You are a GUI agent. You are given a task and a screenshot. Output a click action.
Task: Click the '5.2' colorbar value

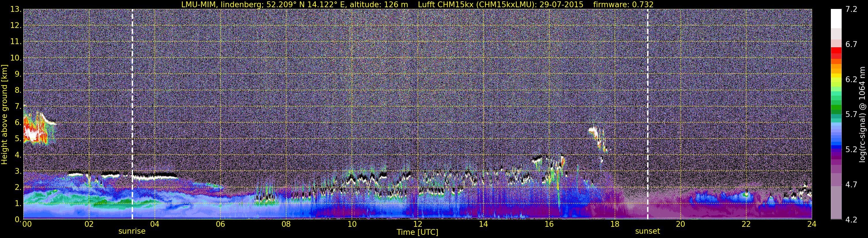[x=851, y=150]
